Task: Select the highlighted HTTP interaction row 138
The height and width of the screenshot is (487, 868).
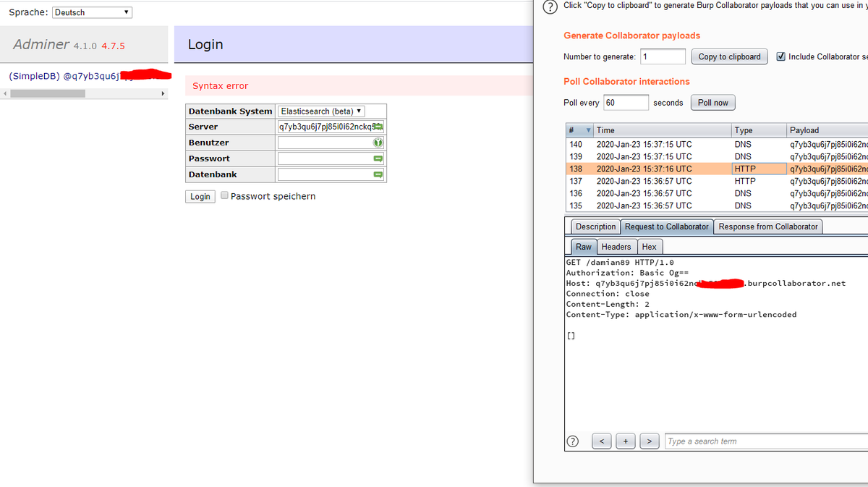Action: click(x=717, y=169)
